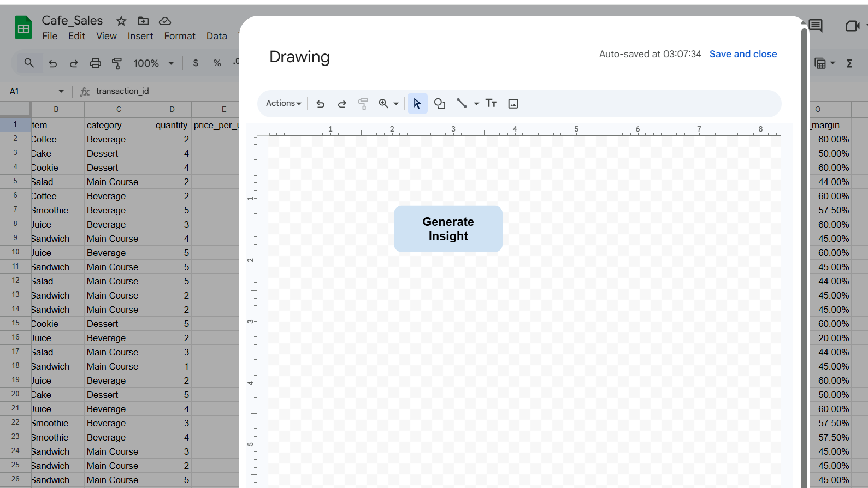The width and height of the screenshot is (868, 488).
Task: Select the Generate Insight shape
Action: point(448,229)
